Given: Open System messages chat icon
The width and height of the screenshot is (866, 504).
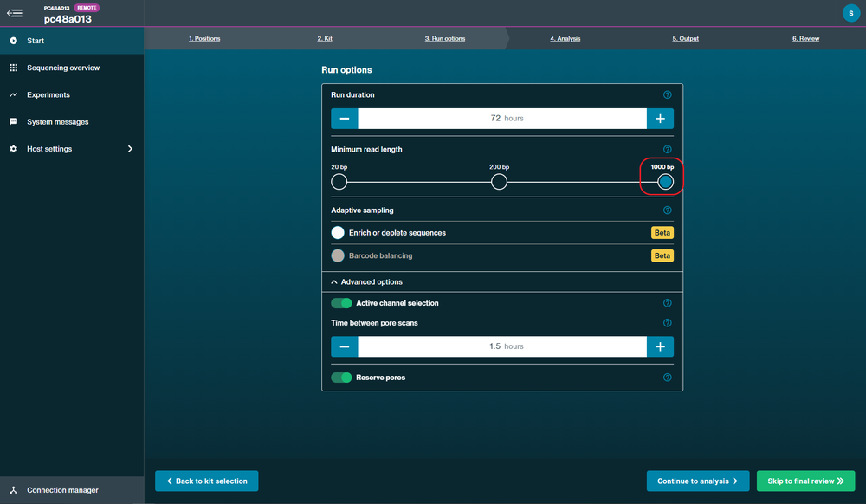Looking at the screenshot, I should pyautogui.click(x=13, y=122).
